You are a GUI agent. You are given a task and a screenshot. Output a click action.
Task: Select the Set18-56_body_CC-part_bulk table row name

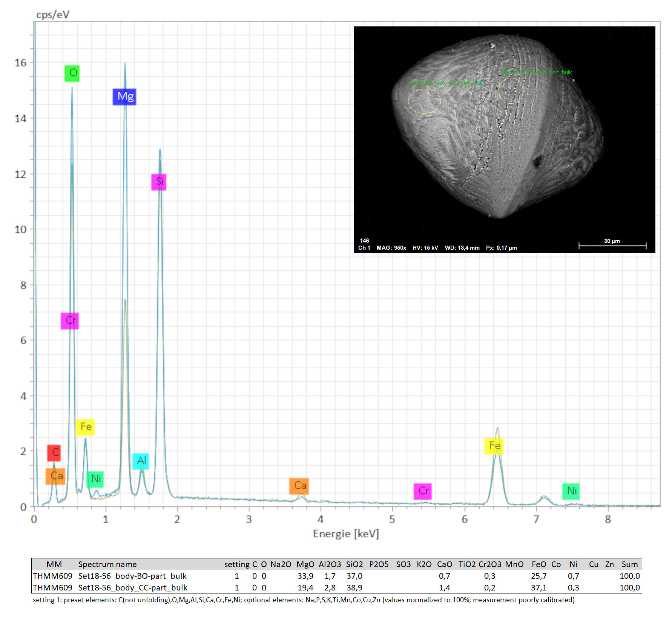(133, 588)
